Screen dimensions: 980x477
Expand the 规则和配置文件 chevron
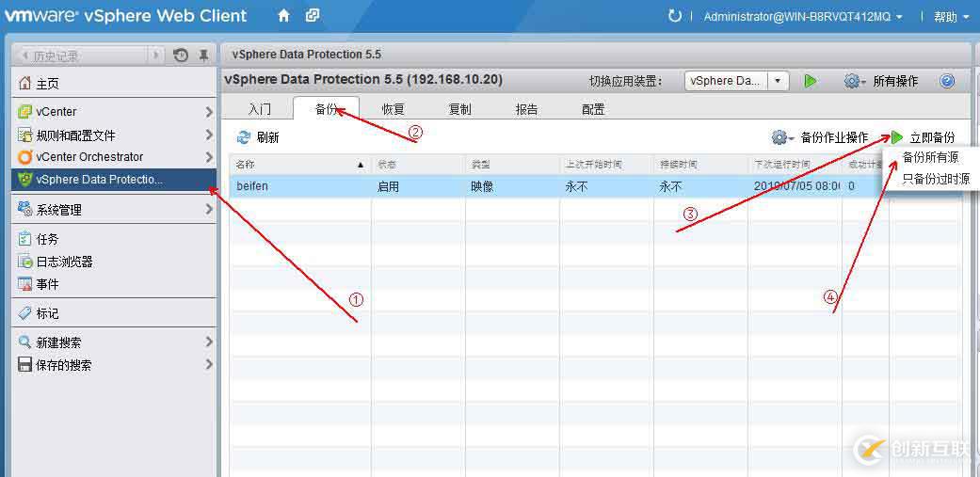(x=209, y=135)
